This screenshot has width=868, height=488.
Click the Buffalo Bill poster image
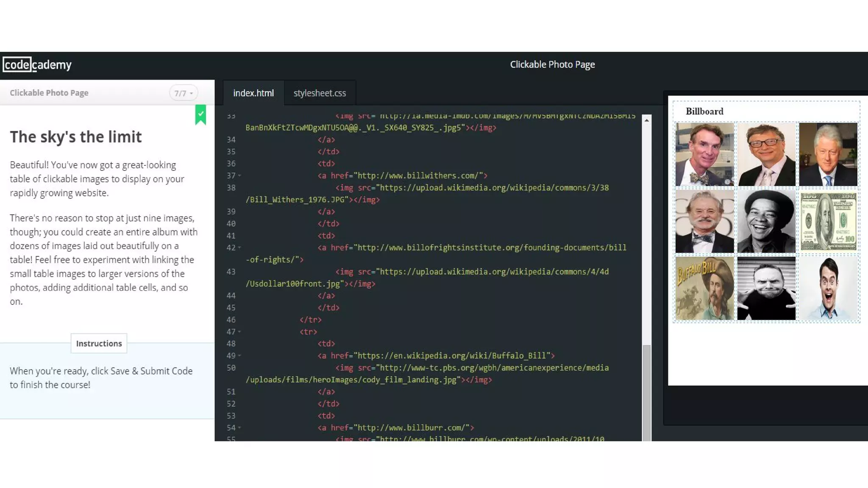click(x=704, y=288)
